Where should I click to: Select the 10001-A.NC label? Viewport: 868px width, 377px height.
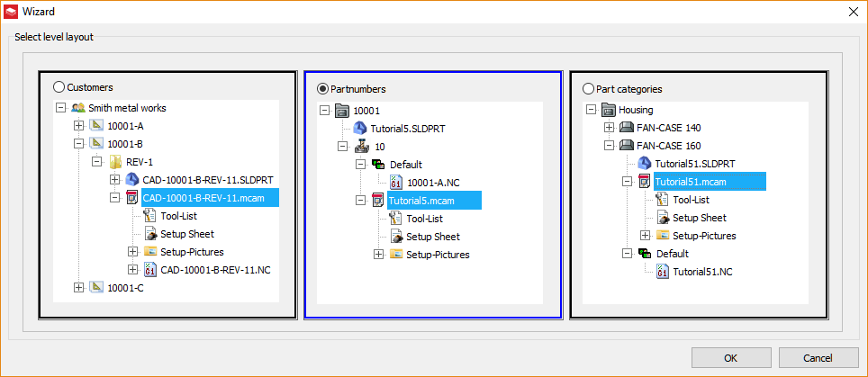(433, 183)
